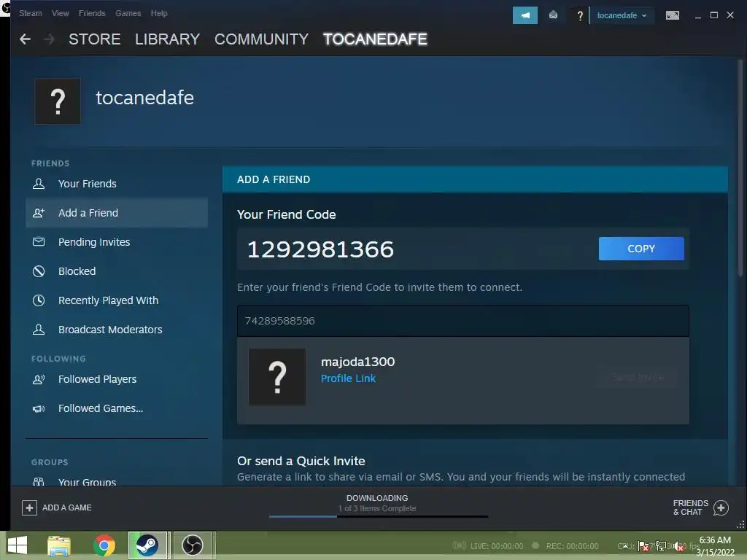Click the download progress bar
Screen dimensions: 747x560
[379, 516]
